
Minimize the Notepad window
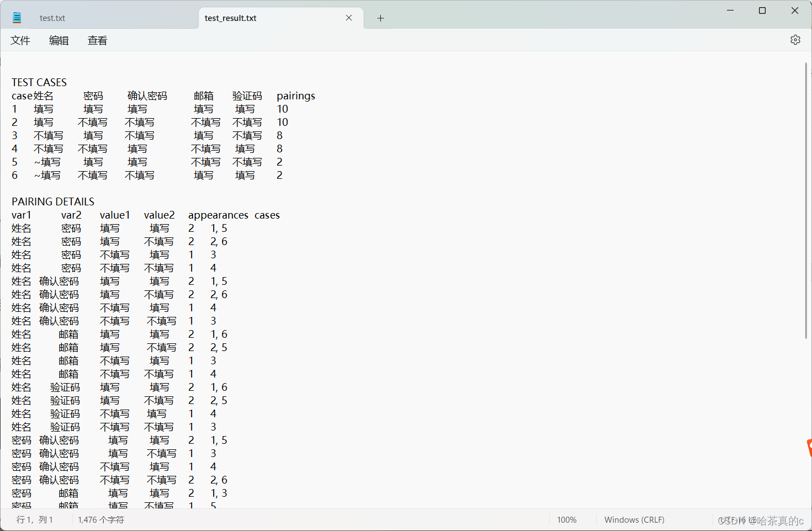[x=730, y=10]
